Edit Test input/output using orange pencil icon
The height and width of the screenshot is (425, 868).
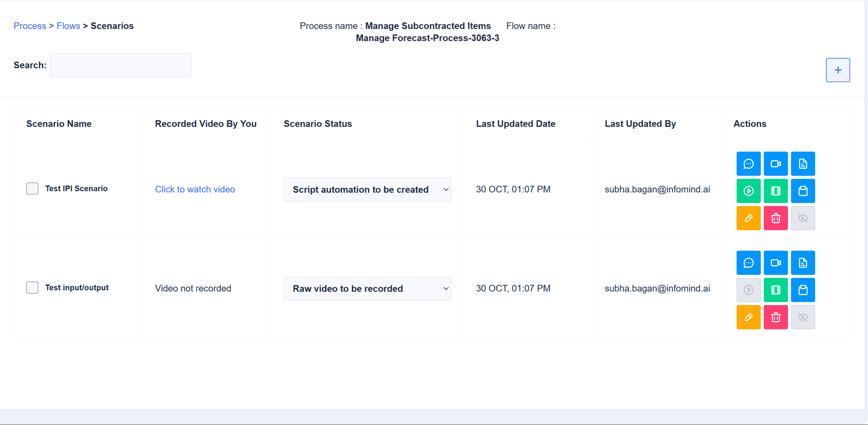pos(748,317)
